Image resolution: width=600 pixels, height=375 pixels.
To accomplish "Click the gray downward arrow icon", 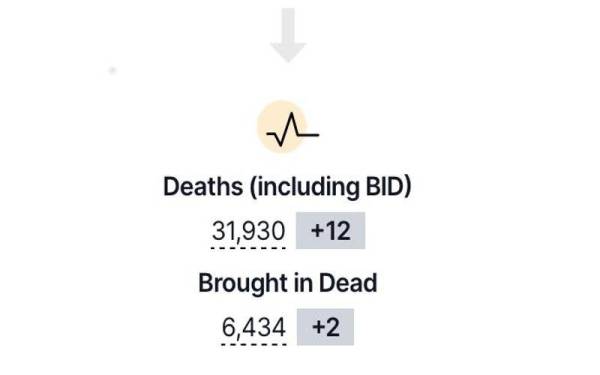I will click(x=288, y=35).
